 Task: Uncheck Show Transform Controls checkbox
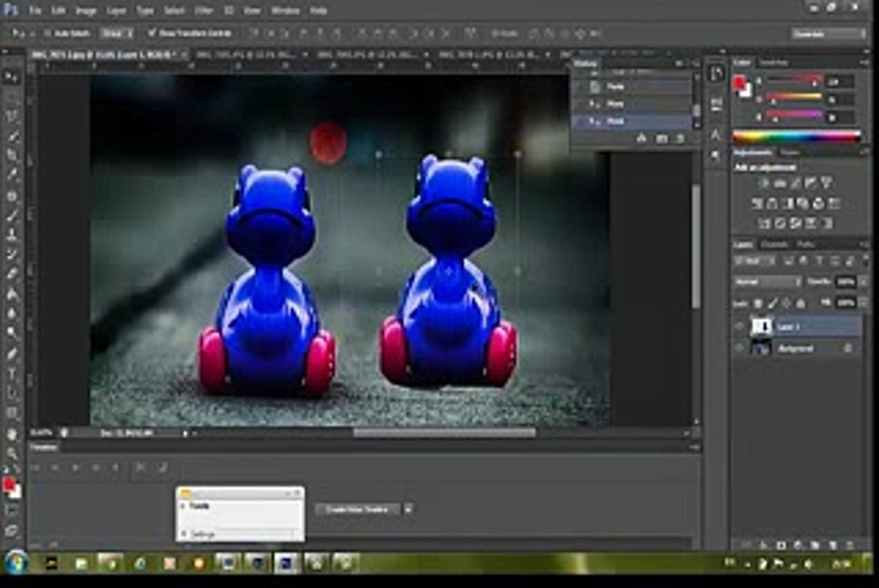coord(151,33)
